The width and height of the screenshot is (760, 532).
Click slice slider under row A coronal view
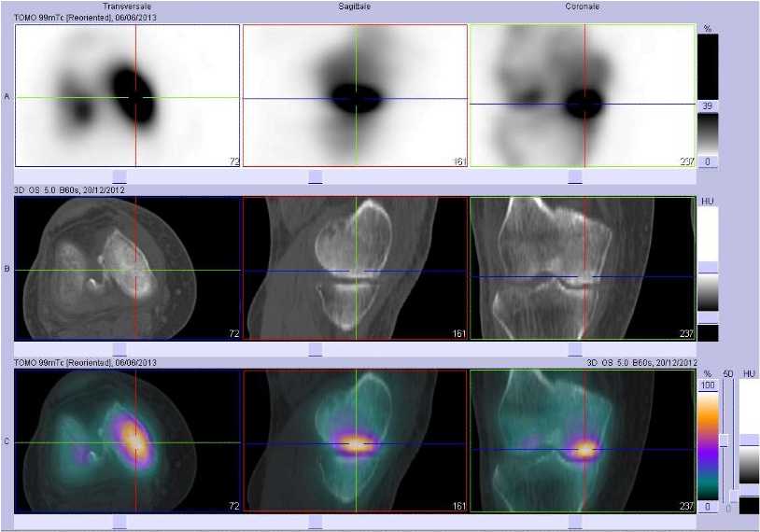coord(575,175)
